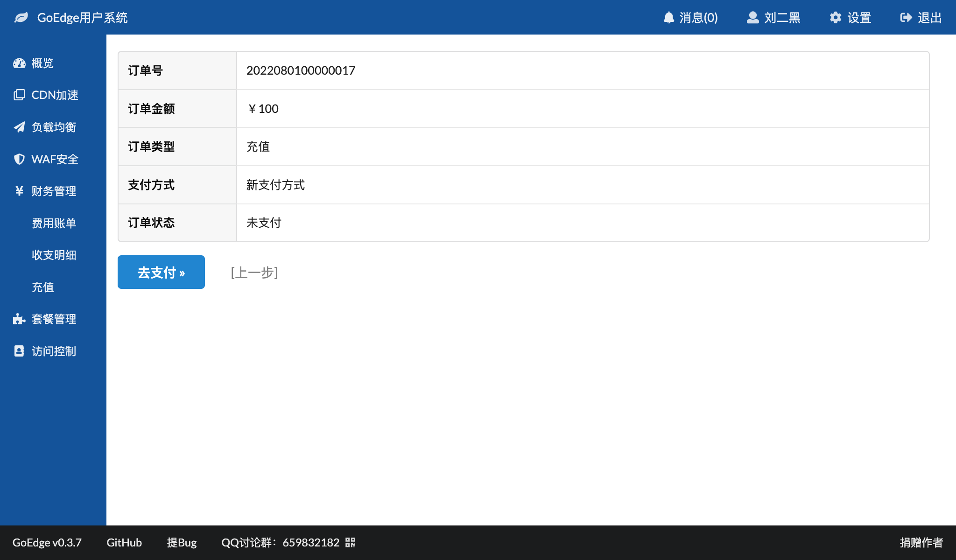Click the access control contact icon
Image resolution: width=956 pixels, height=560 pixels.
tap(19, 351)
